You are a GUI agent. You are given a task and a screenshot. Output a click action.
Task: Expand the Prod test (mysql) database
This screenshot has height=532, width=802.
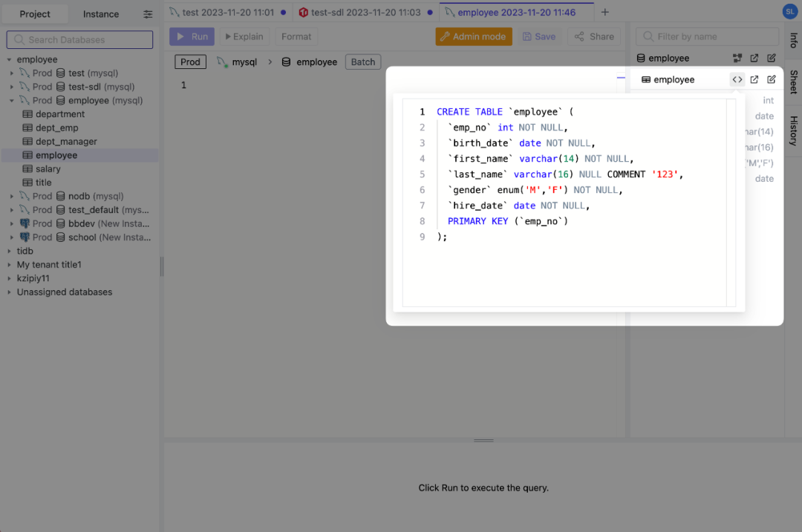(12, 73)
